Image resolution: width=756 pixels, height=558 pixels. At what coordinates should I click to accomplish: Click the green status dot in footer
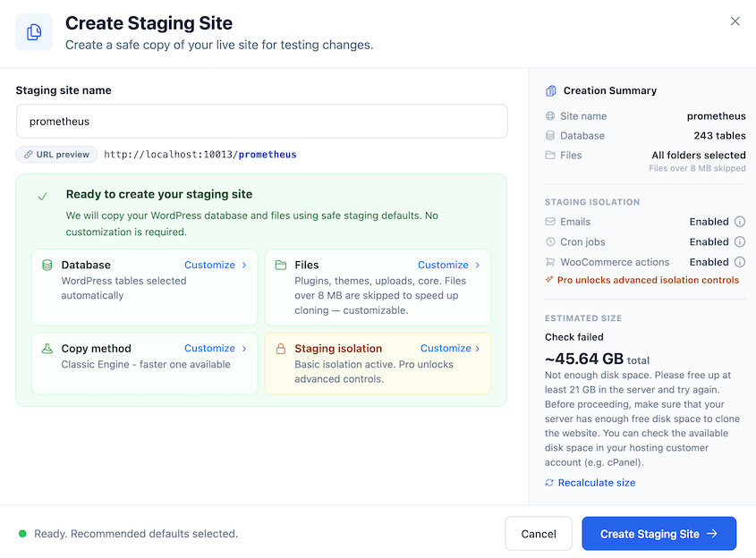pos(22,534)
